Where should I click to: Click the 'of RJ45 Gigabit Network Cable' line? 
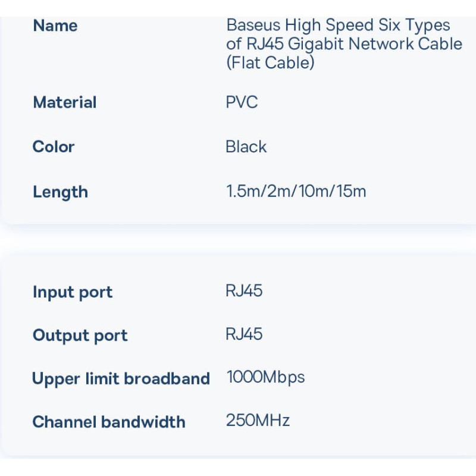pos(344,44)
